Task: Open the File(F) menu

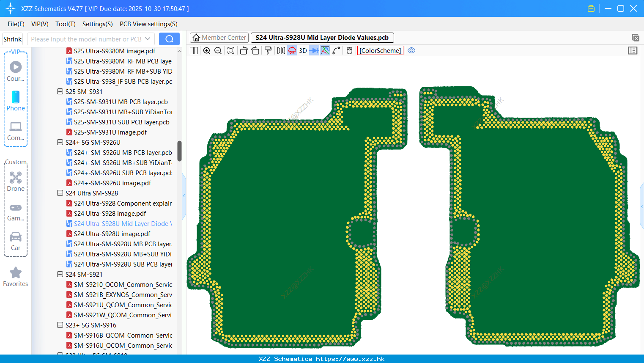Action: [x=16, y=24]
